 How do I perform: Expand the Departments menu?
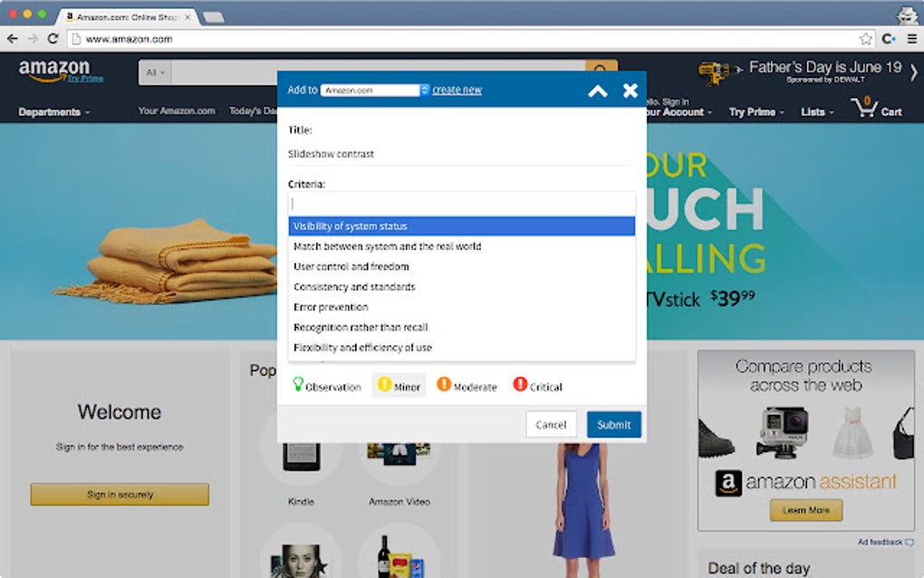[53, 112]
